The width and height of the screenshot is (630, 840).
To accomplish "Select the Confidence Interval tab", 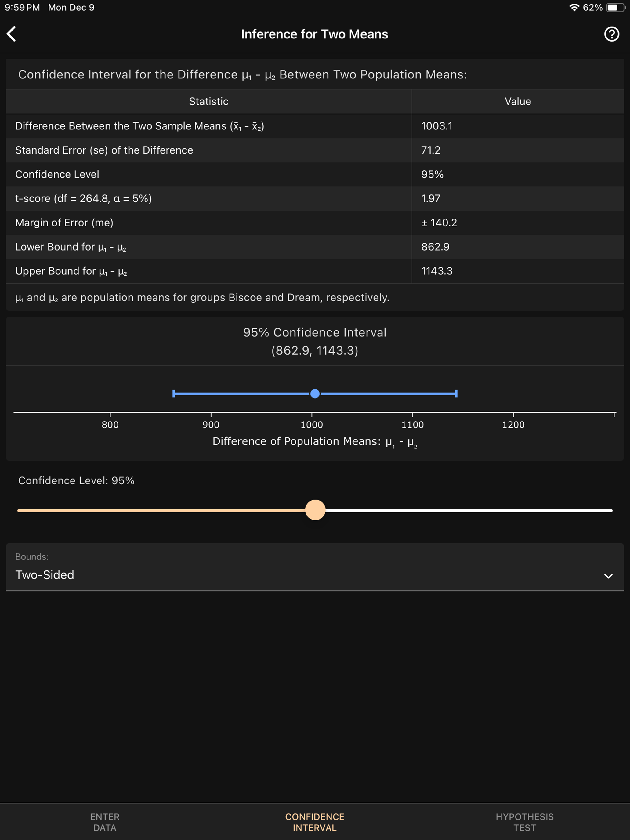I will click(x=315, y=822).
